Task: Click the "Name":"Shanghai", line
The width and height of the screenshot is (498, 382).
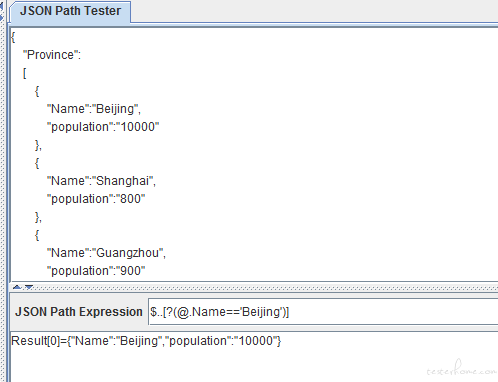Action: [101, 181]
